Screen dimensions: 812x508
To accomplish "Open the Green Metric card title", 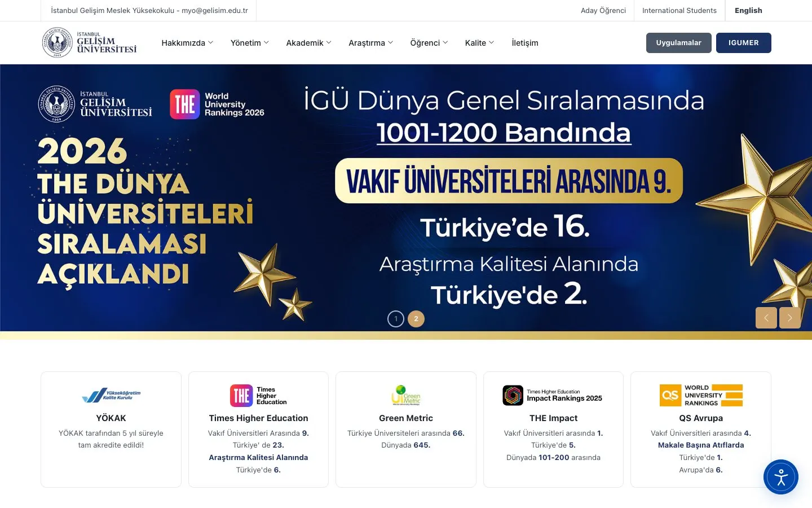I will click(x=406, y=418).
